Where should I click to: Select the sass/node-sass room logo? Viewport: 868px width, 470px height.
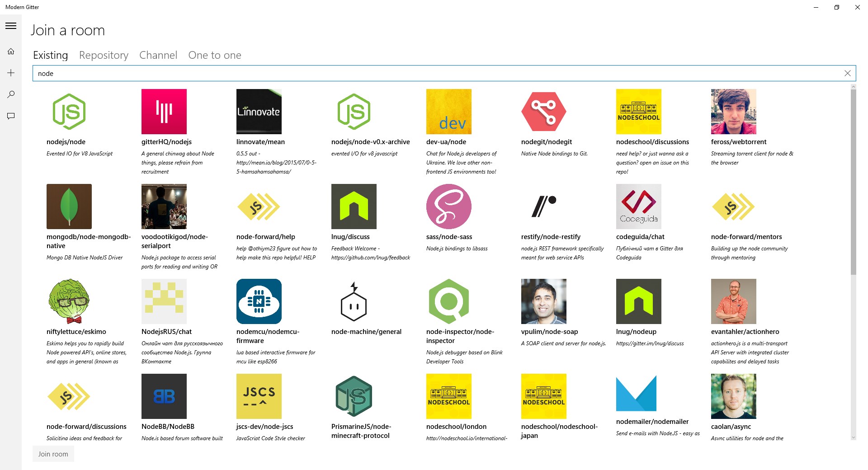[449, 207]
